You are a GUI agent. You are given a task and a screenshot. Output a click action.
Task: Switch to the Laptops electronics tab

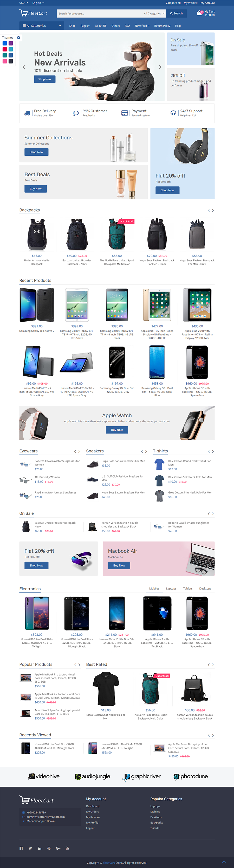tap(171, 588)
